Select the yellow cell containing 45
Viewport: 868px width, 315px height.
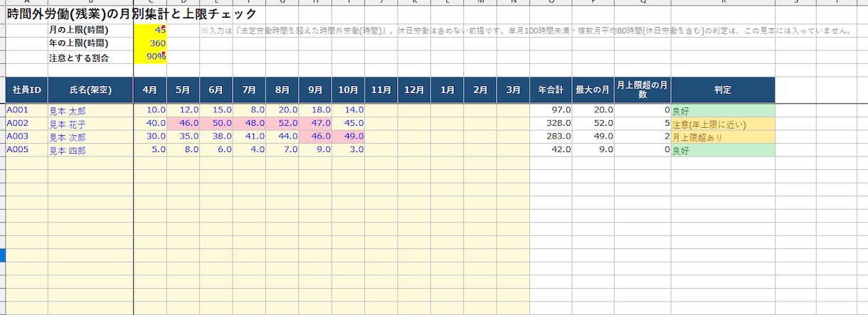point(150,30)
